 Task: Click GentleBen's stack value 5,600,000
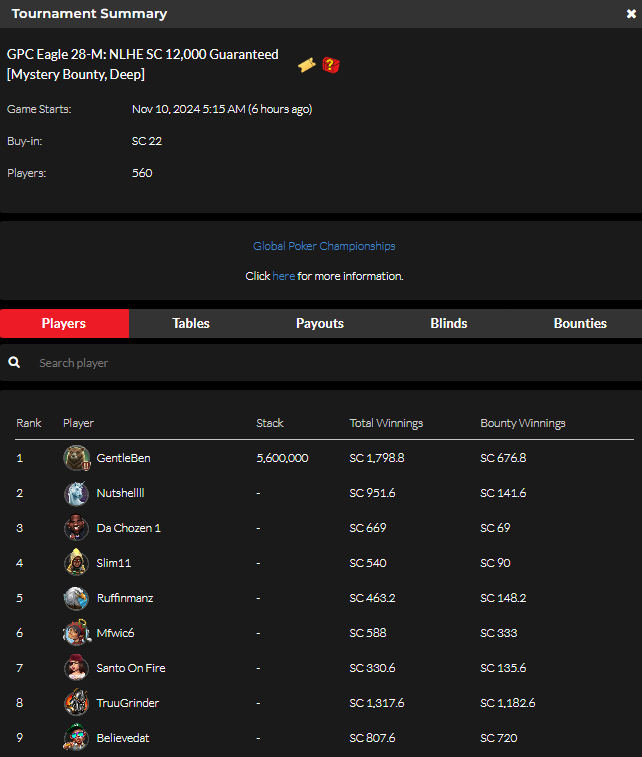point(282,458)
